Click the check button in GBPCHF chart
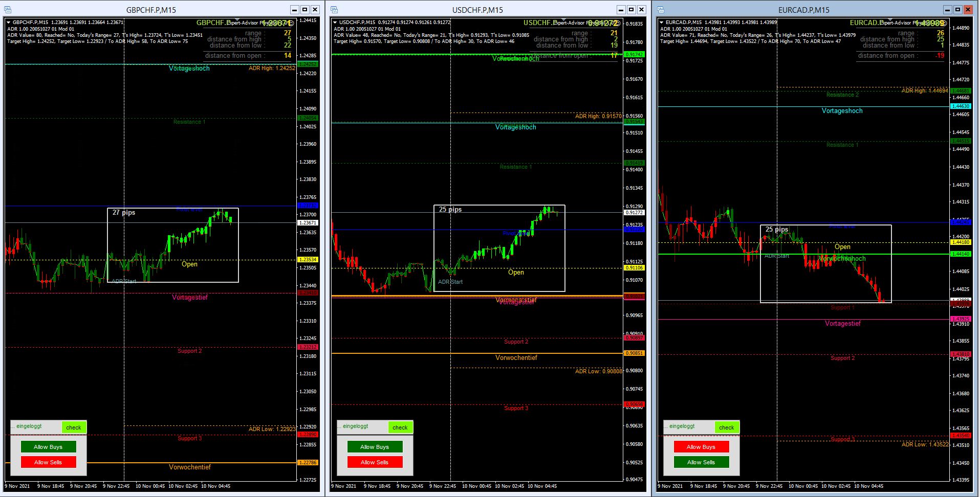The image size is (980, 497). coord(74,427)
